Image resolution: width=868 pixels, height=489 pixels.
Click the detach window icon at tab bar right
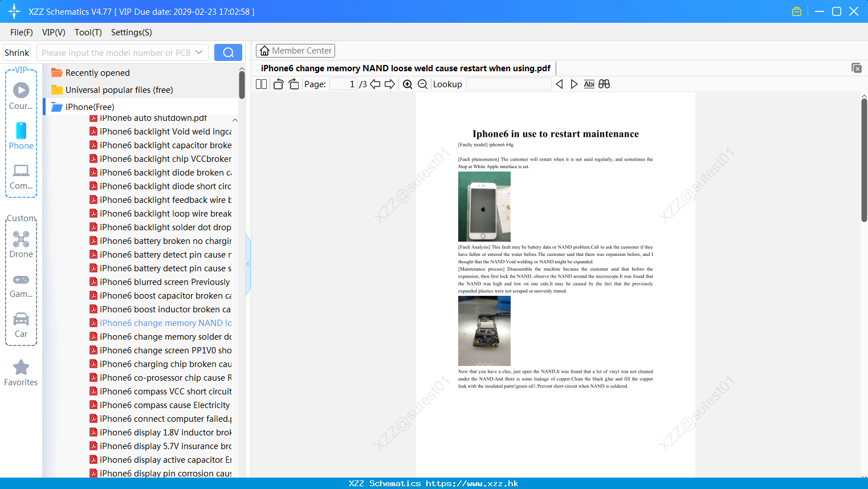click(857, 68)
